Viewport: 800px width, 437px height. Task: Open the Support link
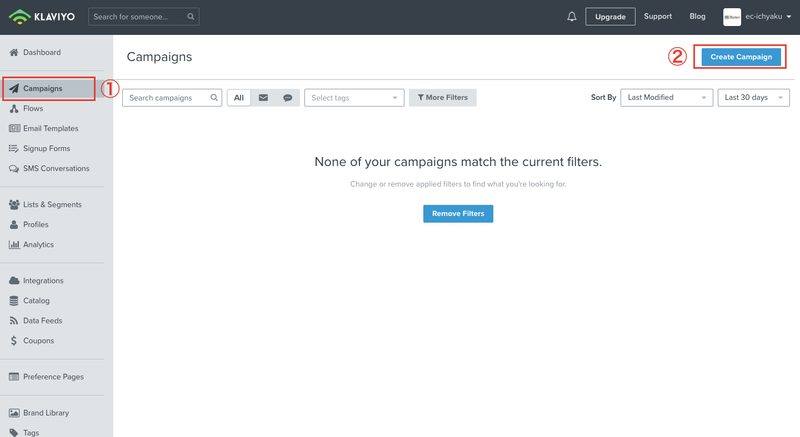pyautogui.click(x=658, y=16)
